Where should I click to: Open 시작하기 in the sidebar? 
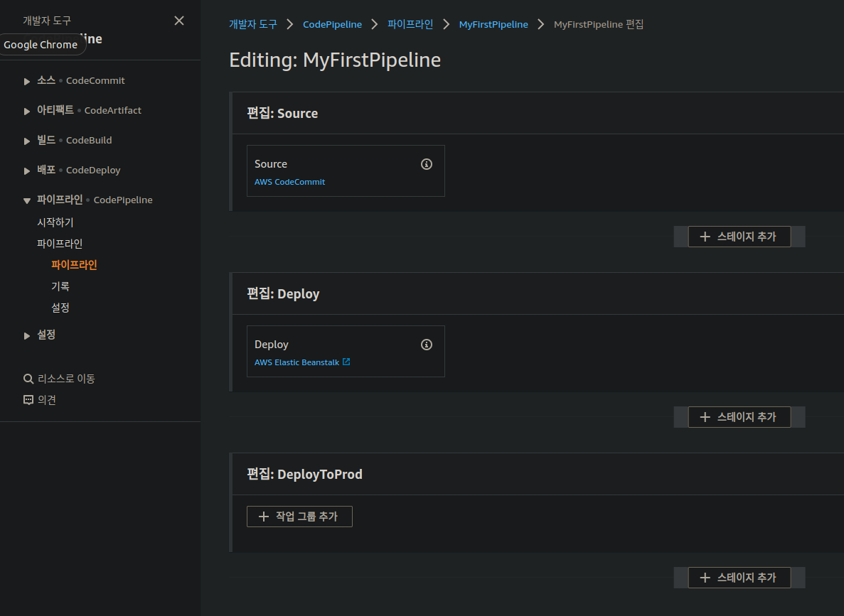[x=55, y=222]
